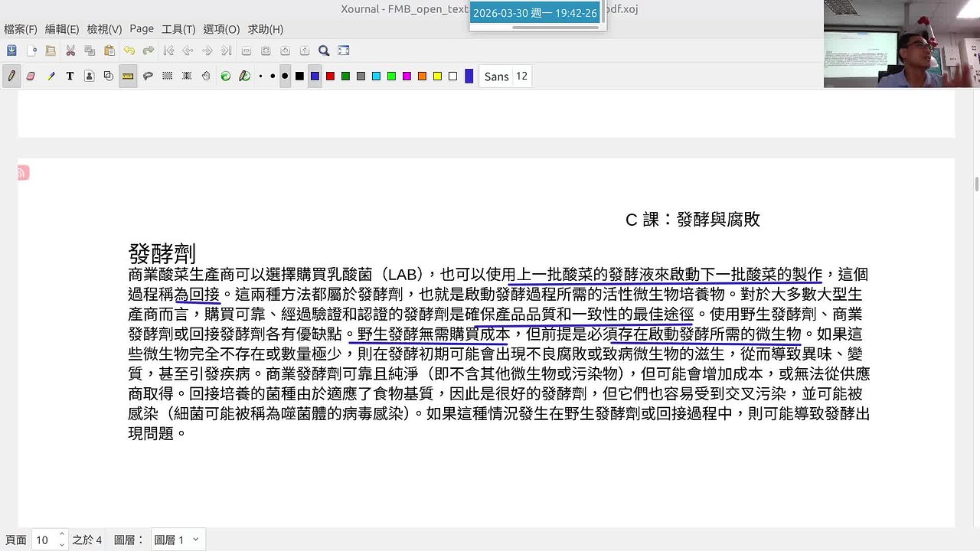Pick the white pen color
980x551 pixels.
(452, 76)
